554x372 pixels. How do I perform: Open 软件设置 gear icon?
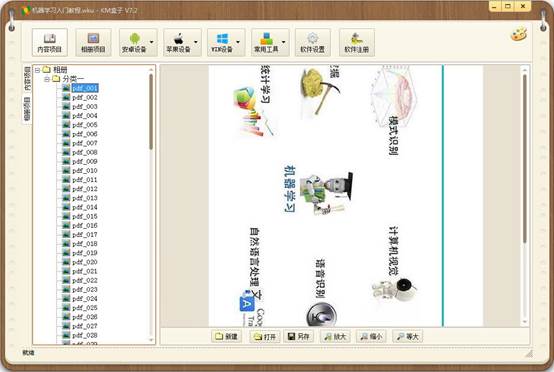point(313,38)
